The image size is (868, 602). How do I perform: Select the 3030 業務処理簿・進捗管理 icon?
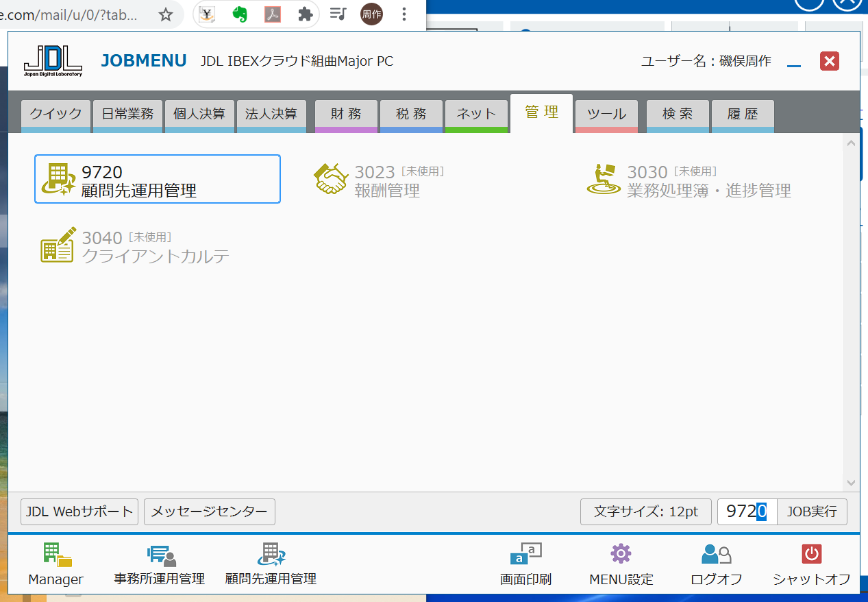tap(604, 180)
